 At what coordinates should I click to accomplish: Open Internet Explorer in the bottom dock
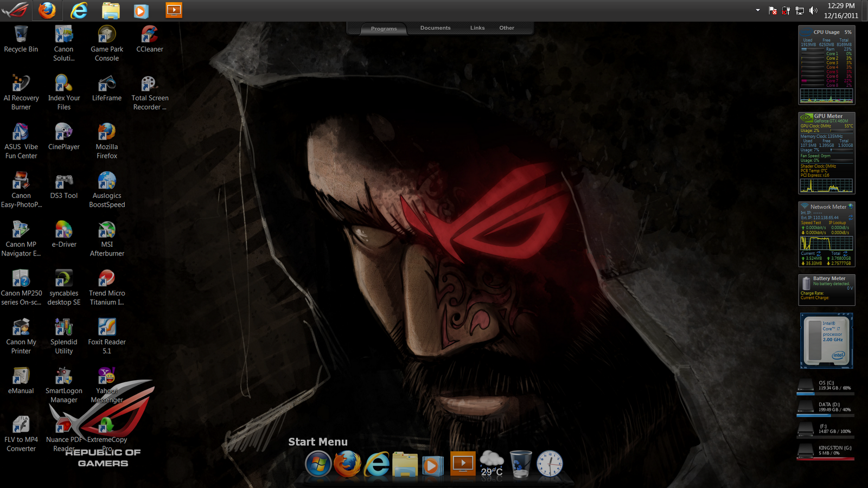pos(377,464)
